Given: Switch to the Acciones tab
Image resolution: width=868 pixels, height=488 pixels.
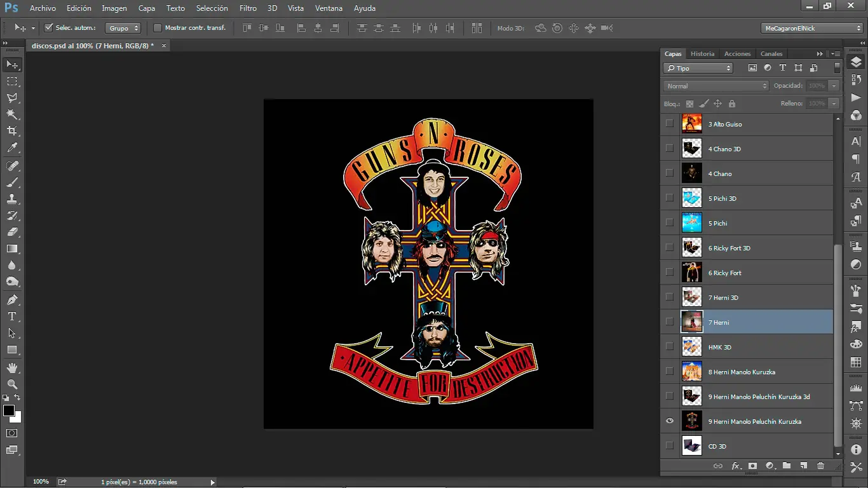Looking at the screenshot, I should pyautogui.click(x=738, y=54).
